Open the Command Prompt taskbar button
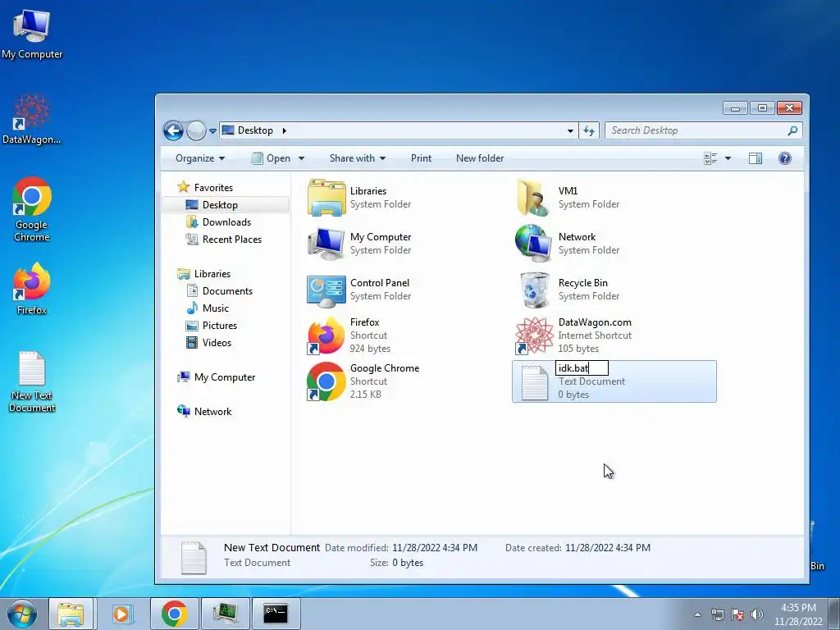The image size is (840, 630). [x=276, y=614]
